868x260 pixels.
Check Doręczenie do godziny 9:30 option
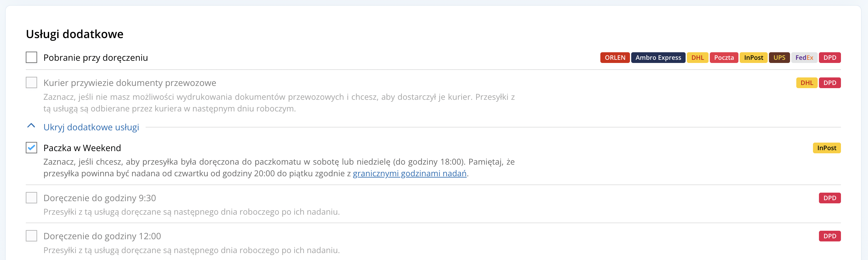tap(31, 198)
